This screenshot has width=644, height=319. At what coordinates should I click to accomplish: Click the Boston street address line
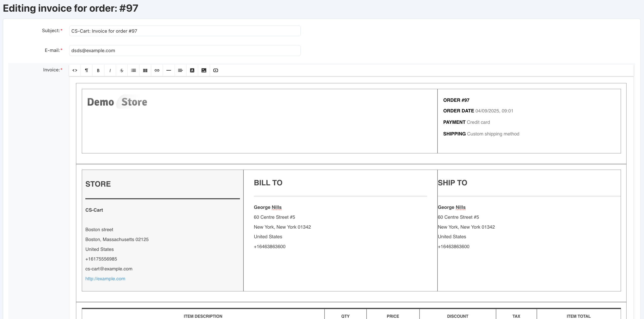click(99, 230)
